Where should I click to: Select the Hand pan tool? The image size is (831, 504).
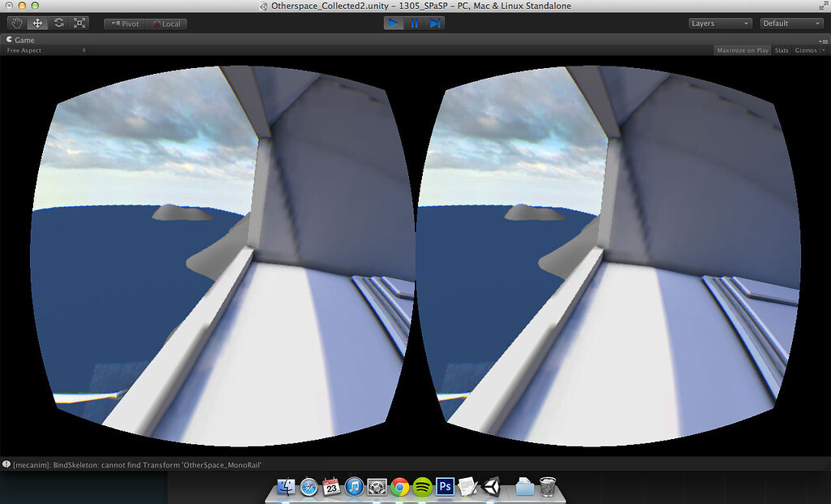pos(16,23)
